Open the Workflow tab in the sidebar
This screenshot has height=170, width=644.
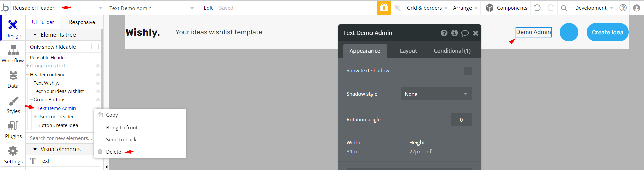pyautogui.click(x=13, y=54)
